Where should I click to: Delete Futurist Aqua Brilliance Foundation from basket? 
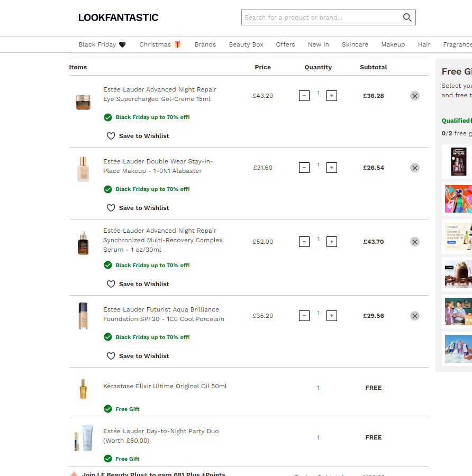[x=415, y=316]
